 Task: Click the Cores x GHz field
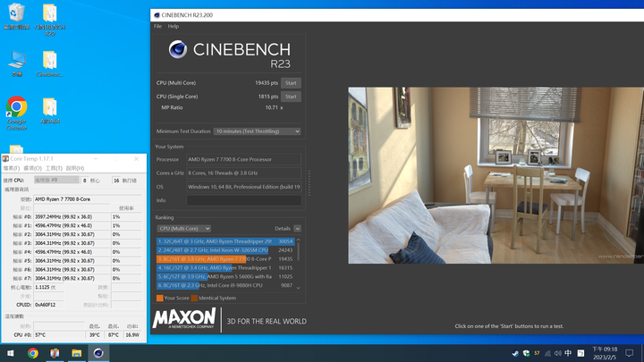click(x=244, y=173)
